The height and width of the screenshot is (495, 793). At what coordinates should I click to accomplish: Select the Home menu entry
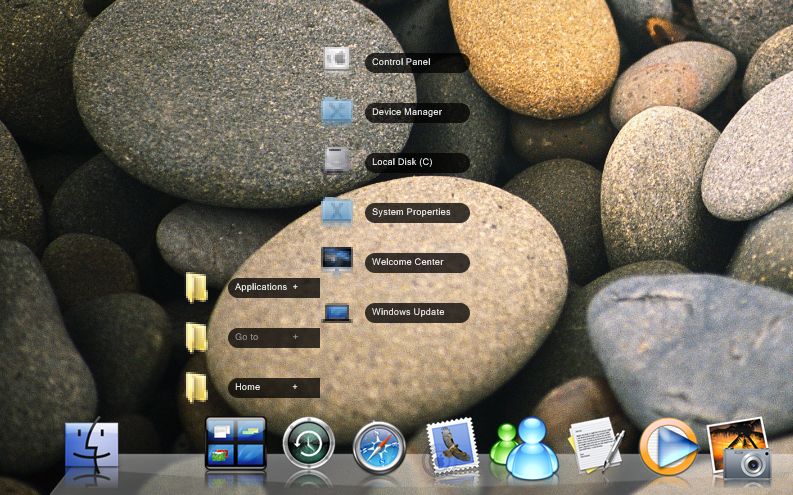[x=274, y=387]
